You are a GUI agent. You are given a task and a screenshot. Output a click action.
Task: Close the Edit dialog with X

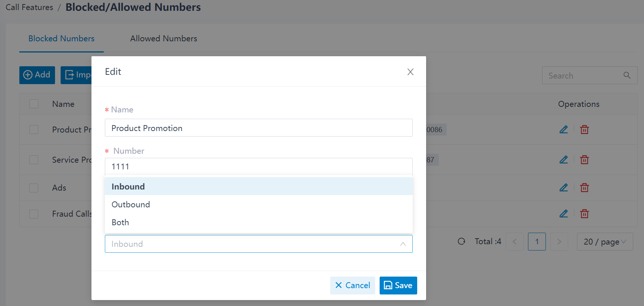[x=410, y=72]
